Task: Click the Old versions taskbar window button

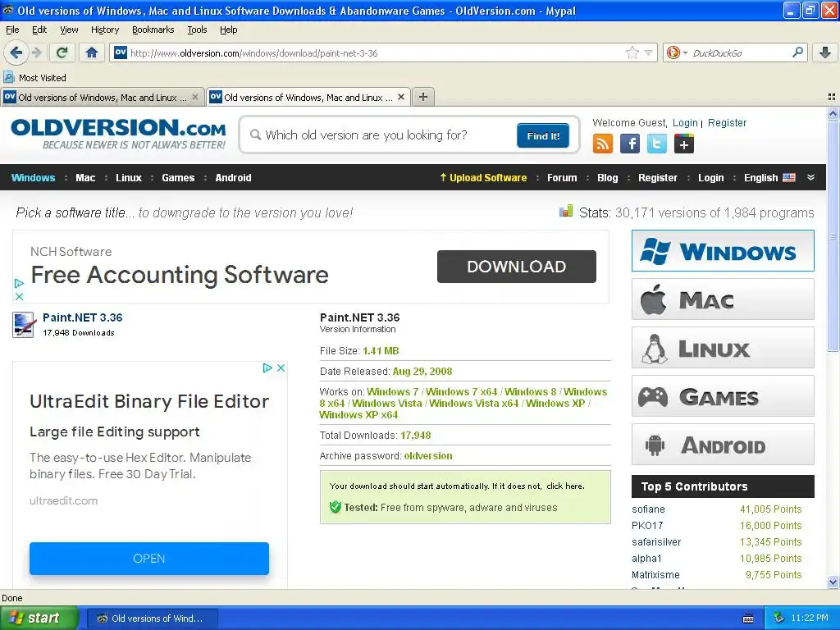Action: coord(152,619)
